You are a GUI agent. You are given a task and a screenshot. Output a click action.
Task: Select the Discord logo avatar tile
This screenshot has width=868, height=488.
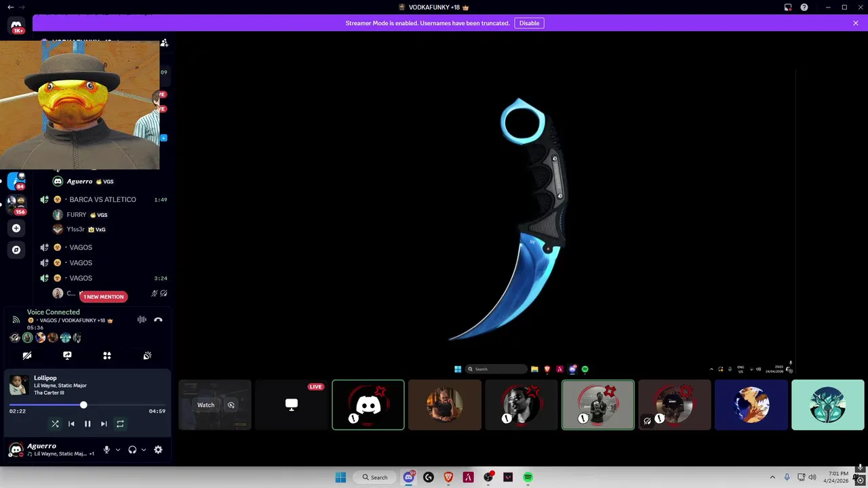(x=368, y=405)
